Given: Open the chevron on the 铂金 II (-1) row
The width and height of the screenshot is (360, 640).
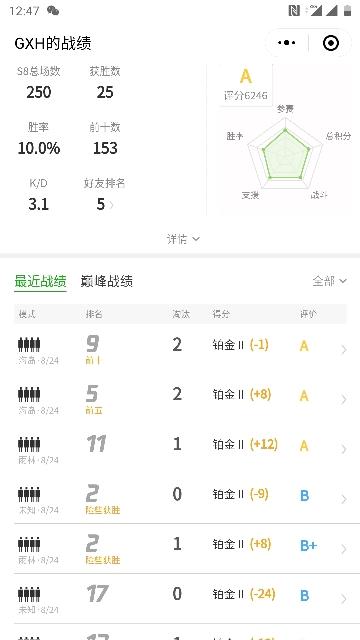Looking at the screenshot, I should click(x=344, y=349).
